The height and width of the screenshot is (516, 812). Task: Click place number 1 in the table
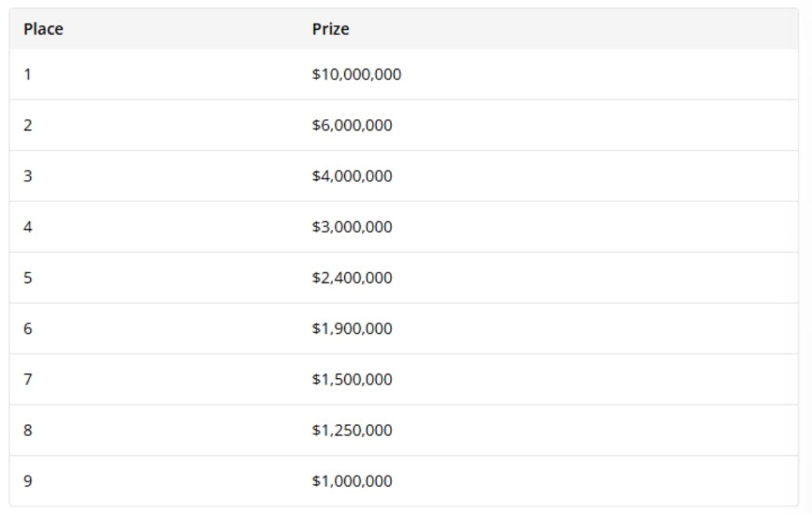coord(28,75)
